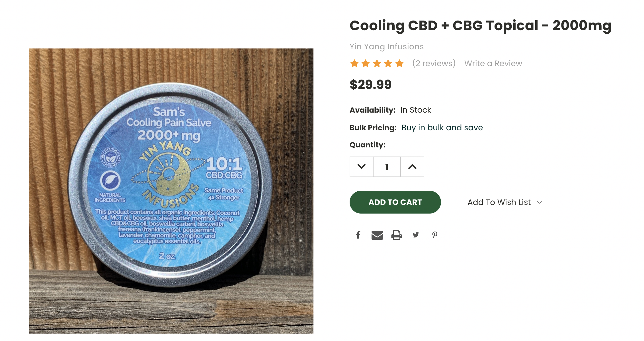
Task: Decrease quantity with down chevron
Action: [362, 167]
